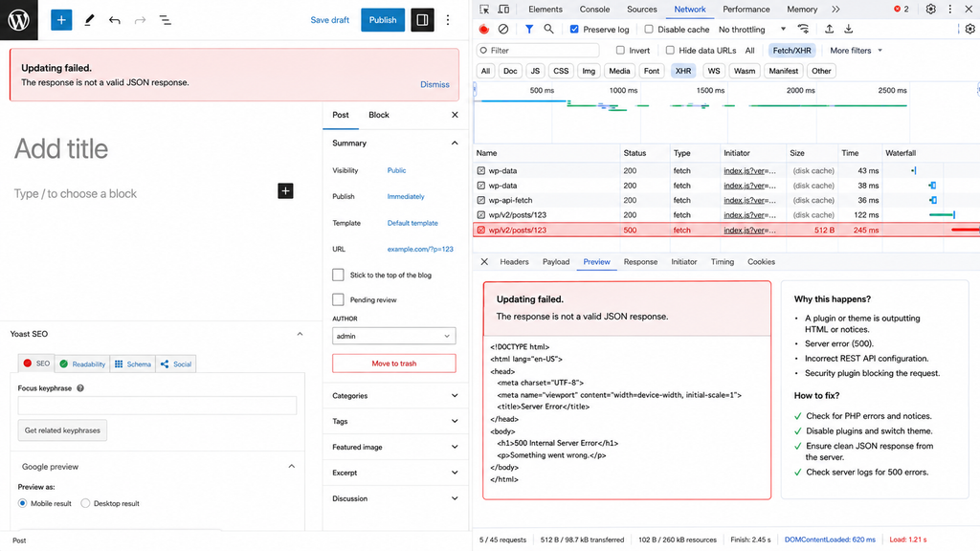This screenshot has height=551, width=980.
Task: Check Hide data URLs checkbox
Action: [670, 50]
